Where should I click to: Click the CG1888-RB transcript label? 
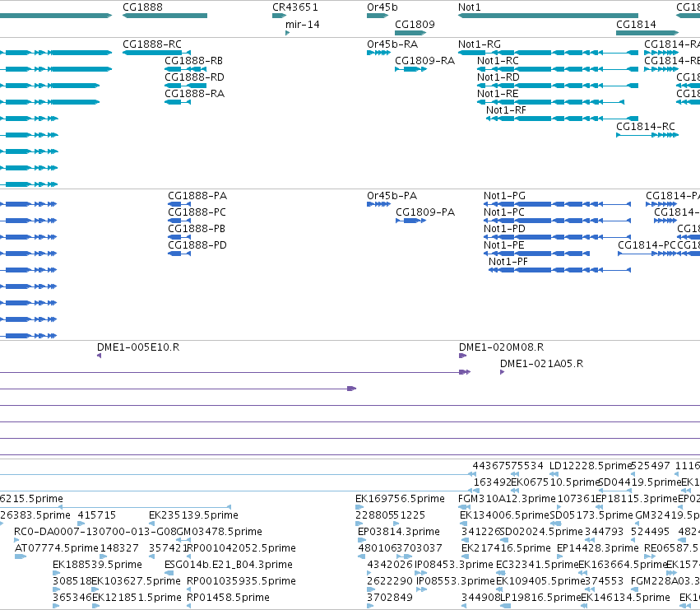[x=194, y=61]
